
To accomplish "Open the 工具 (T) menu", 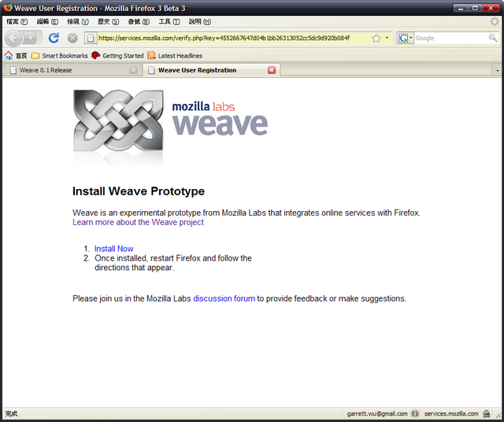I will tap(169, 21).
